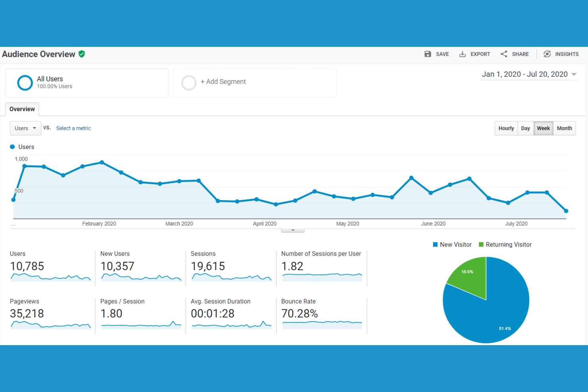Save the current report
This screenshot has width=588, height=392.
437,54
